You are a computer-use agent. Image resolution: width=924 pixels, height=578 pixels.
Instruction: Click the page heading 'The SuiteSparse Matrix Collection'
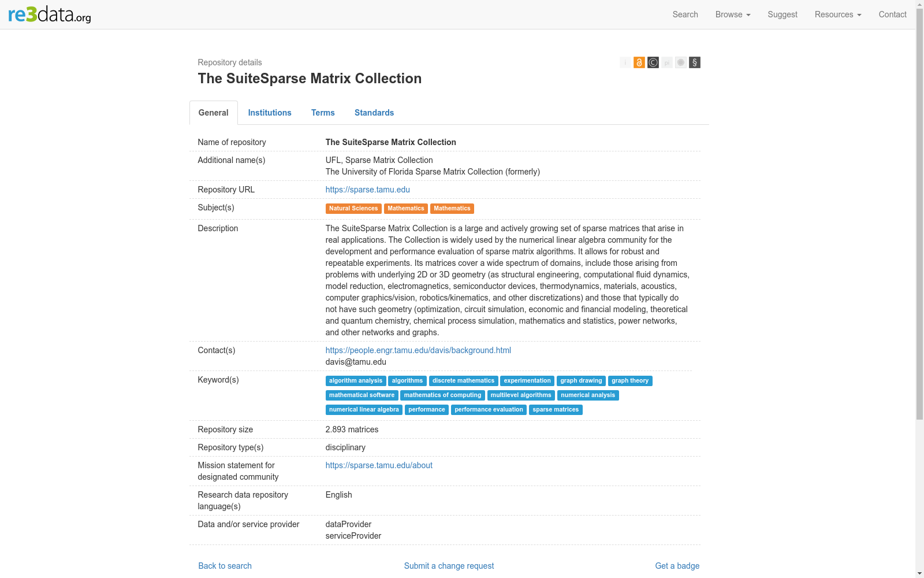click(310, 79)
